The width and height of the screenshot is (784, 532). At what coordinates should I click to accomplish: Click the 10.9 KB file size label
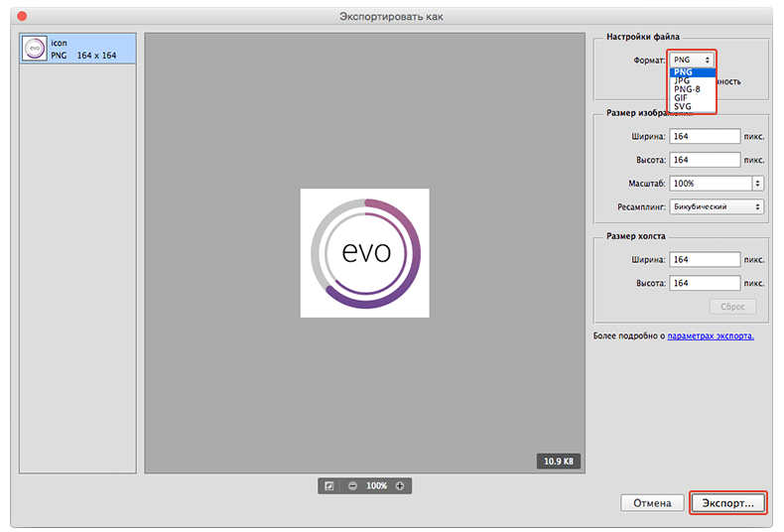click(559, 461)
